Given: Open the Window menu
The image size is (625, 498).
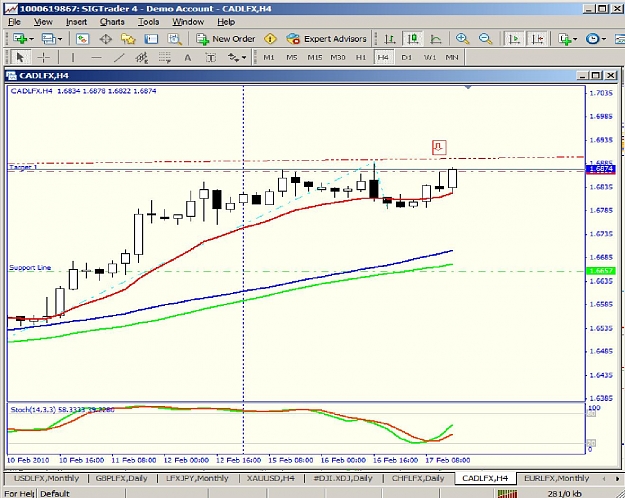Looking at the screenshot, I should point(188,22).
